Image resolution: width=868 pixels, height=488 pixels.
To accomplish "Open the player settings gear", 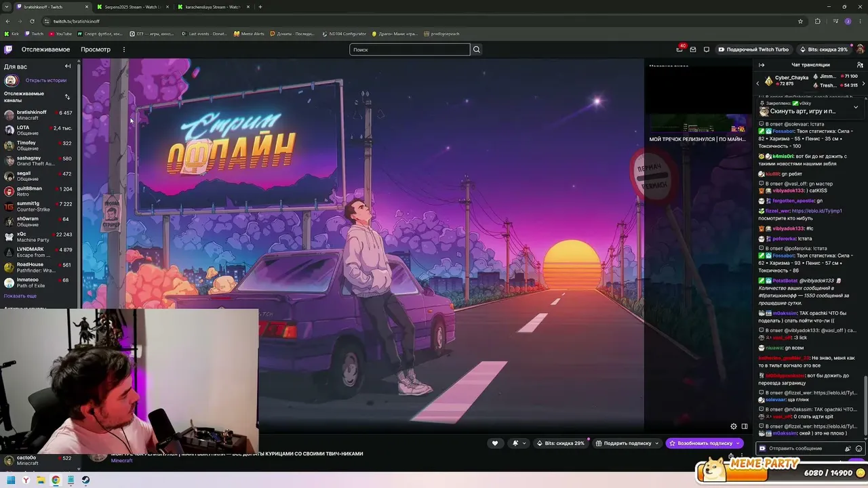I will [733, 426].
